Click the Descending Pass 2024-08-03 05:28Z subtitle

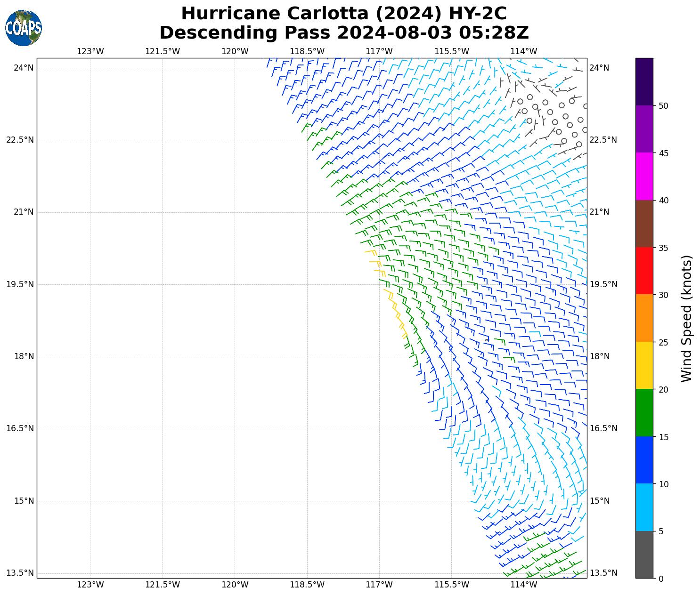[344, 33]
